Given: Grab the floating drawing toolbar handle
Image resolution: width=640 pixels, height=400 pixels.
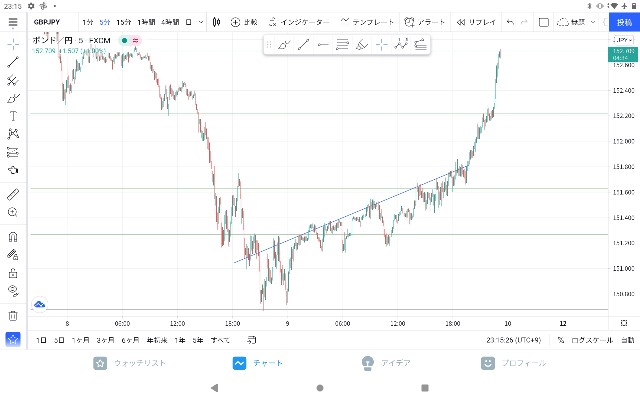Looking at the screenshot, I should tap(269, 44).
